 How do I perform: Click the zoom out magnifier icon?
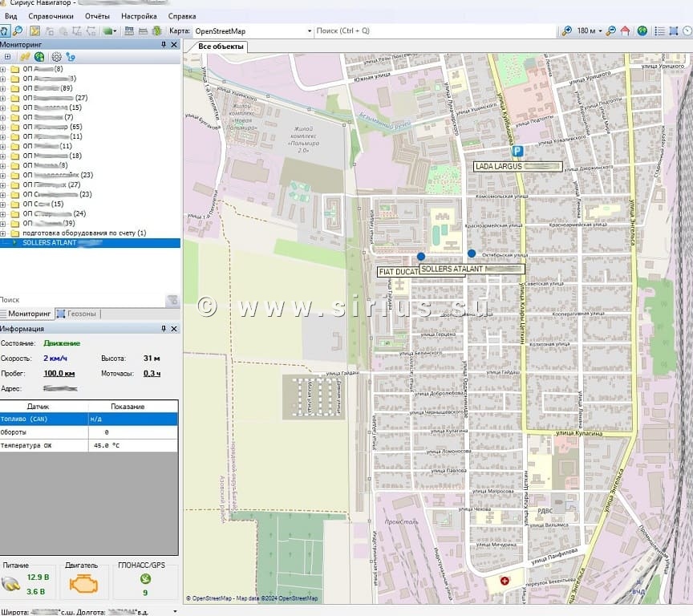[611, 30]
